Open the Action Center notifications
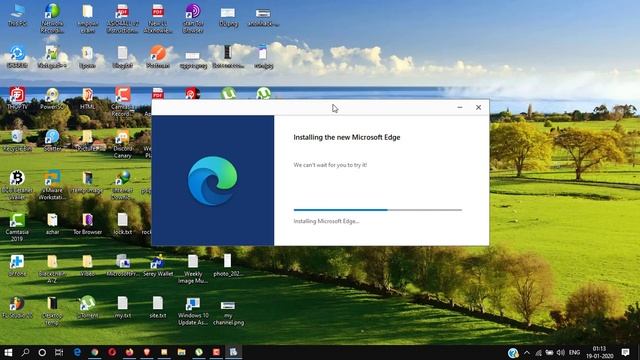Screen dimensions: 640x360 tap(625, 352)
